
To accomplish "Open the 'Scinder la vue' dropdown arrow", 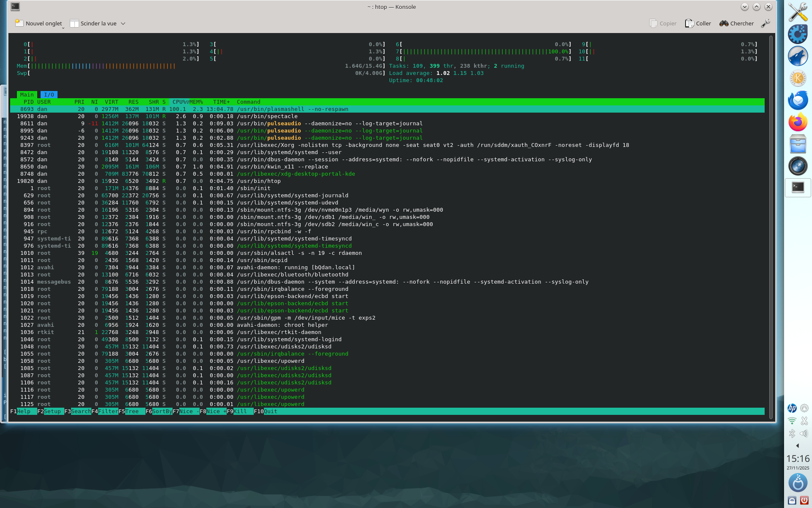I will coord(123,23).
